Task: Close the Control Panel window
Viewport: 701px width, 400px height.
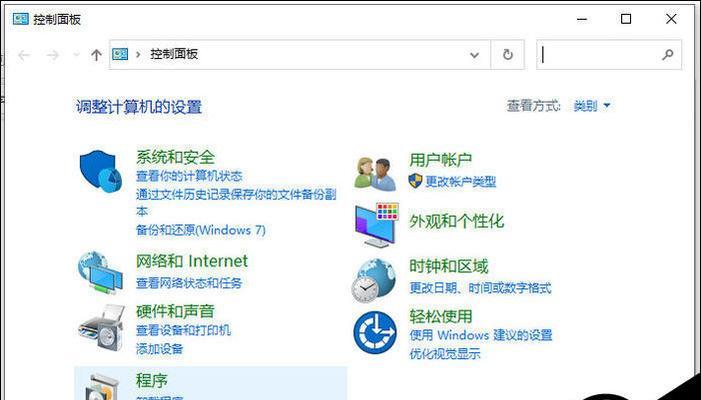Action: (671, 19)
